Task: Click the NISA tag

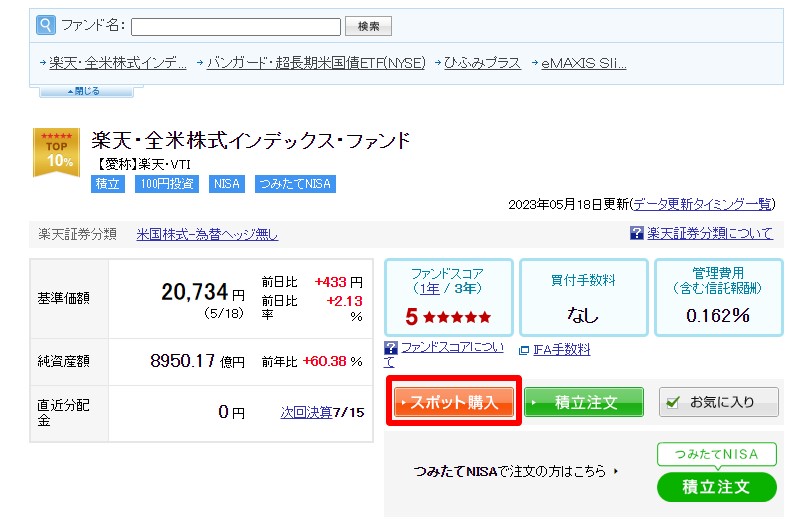Action: tap(227, 184)
